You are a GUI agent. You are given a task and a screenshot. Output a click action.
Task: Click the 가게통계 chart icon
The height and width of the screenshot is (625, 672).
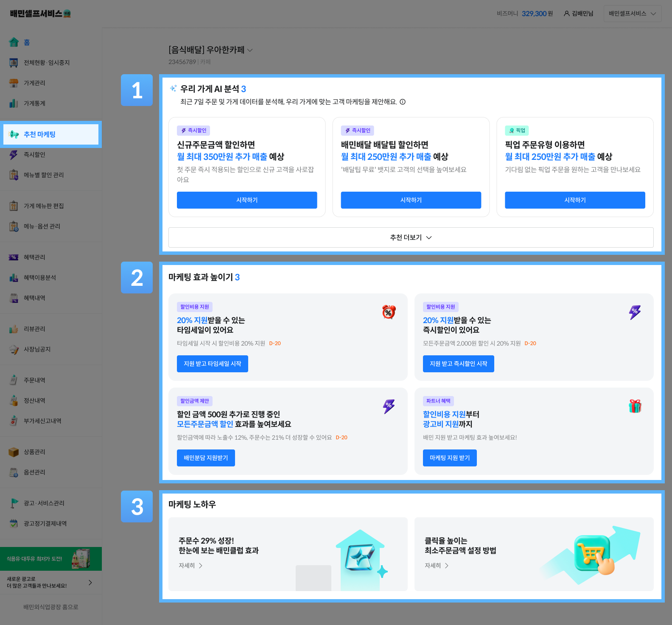point(14,103)
